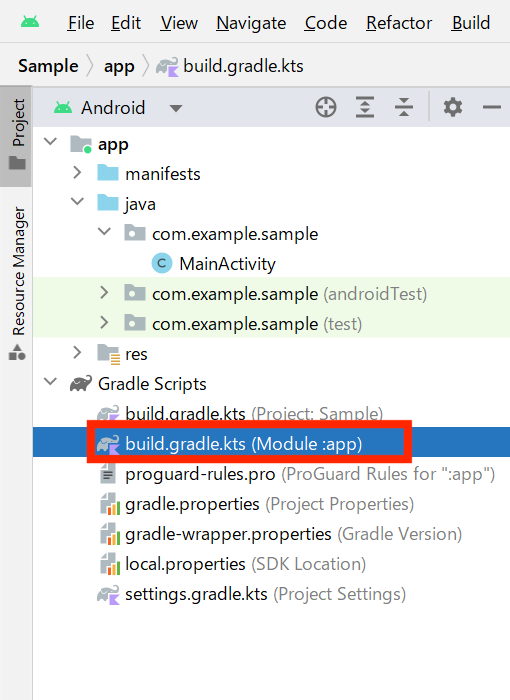This screenshot has height=700, width=510.
Task: Expand com.example.sample (test) package
Action: 104,323
